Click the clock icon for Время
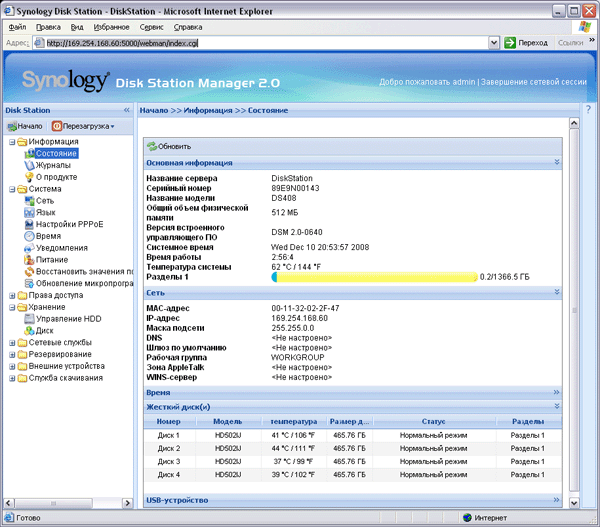Image resolution: width=600 pixels, height=527 pixels. coord(29,236)
